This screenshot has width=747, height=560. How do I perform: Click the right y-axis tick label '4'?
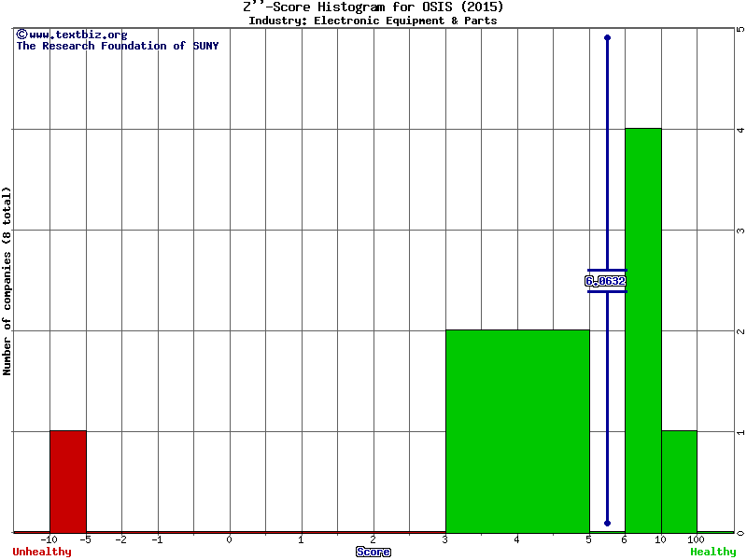click(x=740, y=130)
